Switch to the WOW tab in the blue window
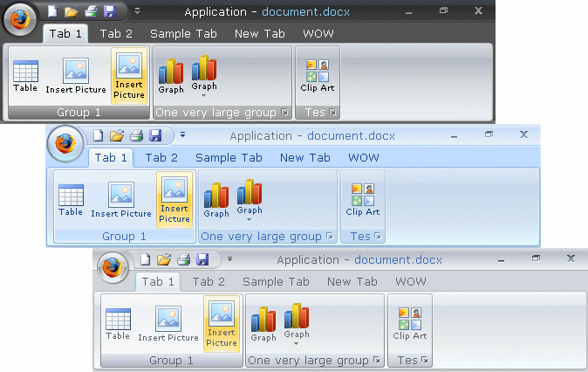Viewport: 588px width, 372px height. click(x=364, y=157)
